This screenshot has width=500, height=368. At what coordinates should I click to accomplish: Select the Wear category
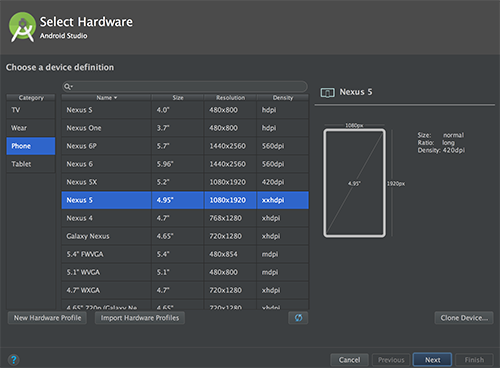[x=31, y=128]
